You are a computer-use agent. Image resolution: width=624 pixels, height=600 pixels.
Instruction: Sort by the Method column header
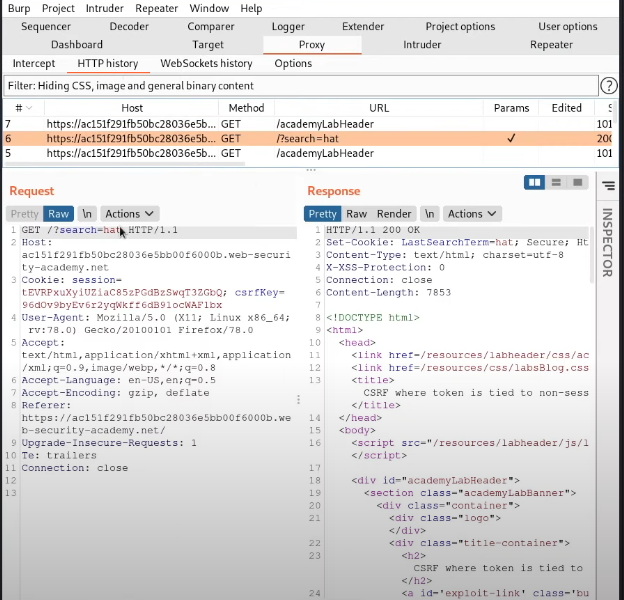[x=246, y=108]
